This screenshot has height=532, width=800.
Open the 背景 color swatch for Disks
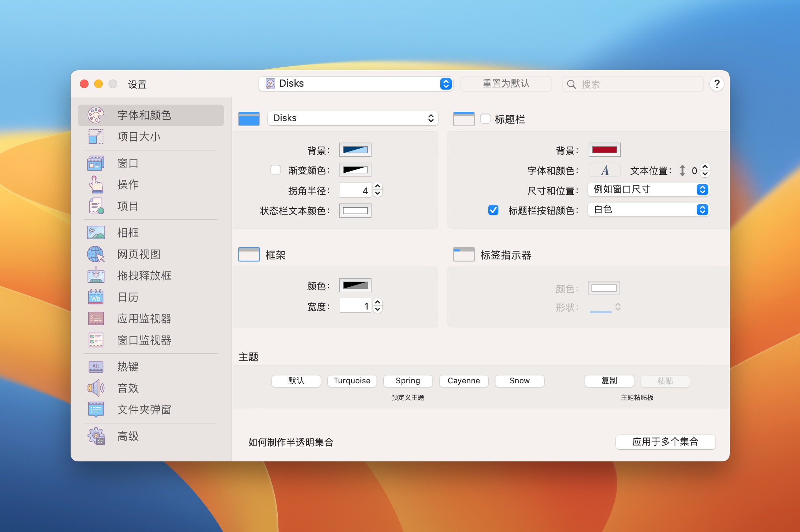(x=355, y=150)
